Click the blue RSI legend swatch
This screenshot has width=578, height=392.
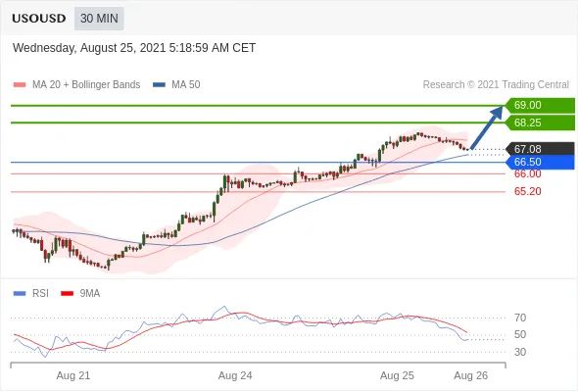[x=20, y=294]
